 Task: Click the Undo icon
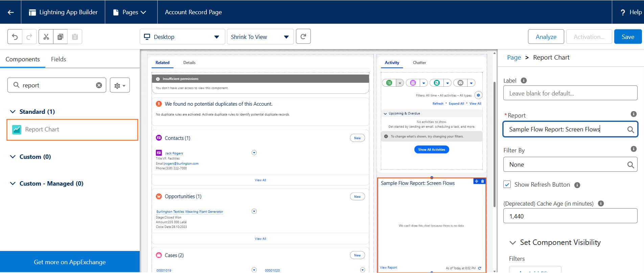[x=15, y=37]
